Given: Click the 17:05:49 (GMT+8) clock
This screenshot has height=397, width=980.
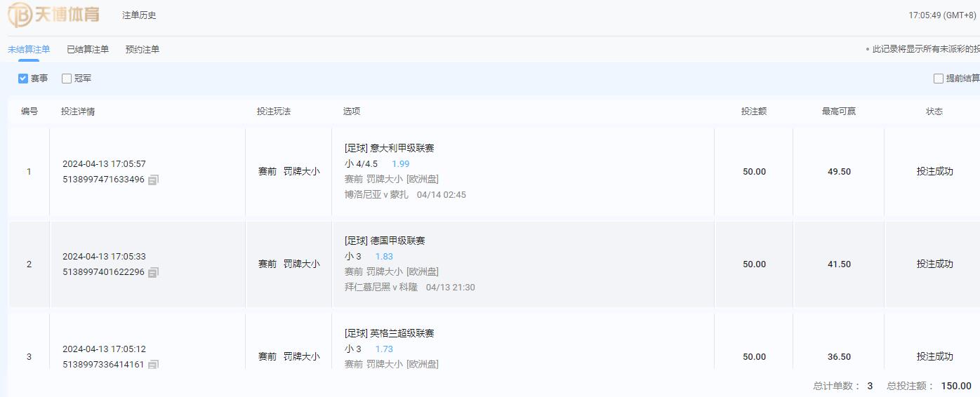Looking at the screenshot, I should [942, 15].
